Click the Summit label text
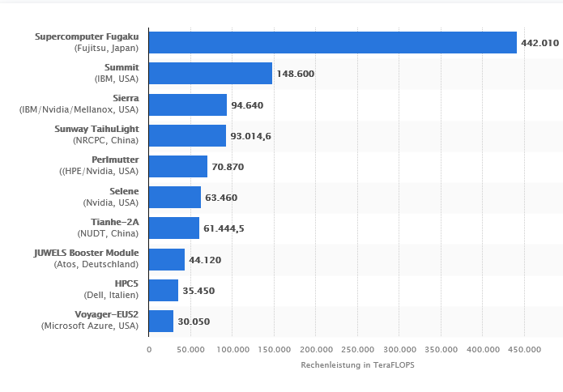563x392 pixels. [x=122, y=67]
